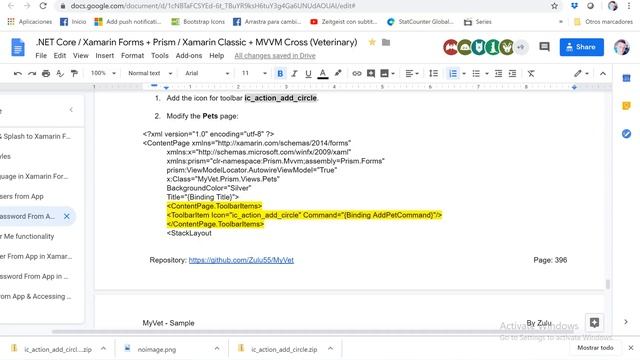Toggle the numbered list button
Screen dimensions: 640x360
pos(453,73)
